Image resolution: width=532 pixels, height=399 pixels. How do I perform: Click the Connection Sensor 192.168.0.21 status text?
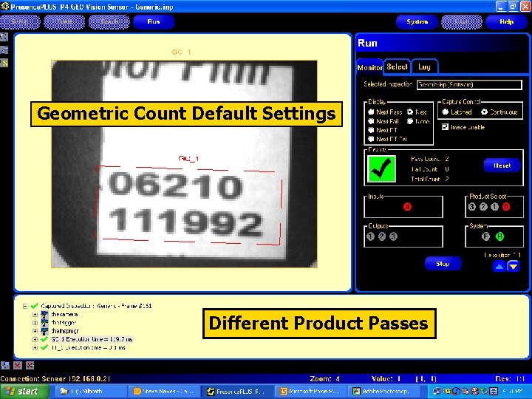click(55, 378)
